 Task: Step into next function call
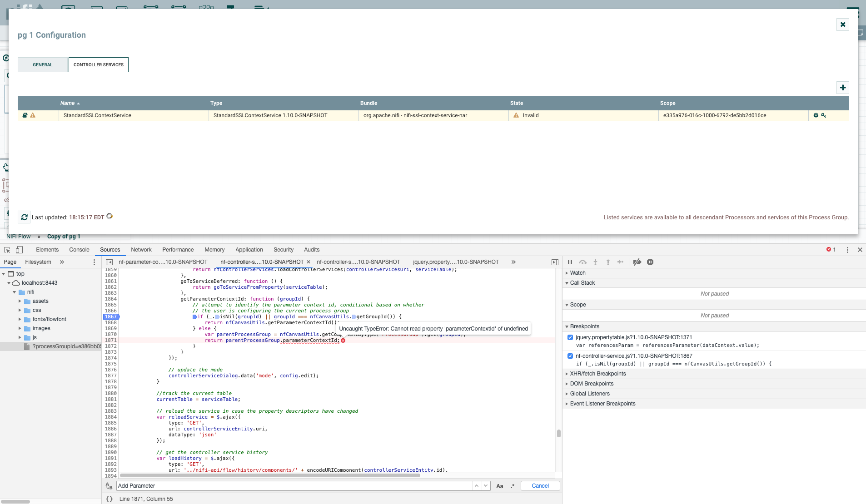[x=595, y=262]
